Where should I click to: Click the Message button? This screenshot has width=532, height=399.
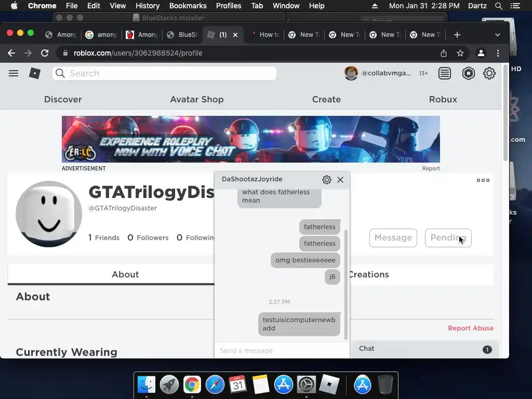393,238
